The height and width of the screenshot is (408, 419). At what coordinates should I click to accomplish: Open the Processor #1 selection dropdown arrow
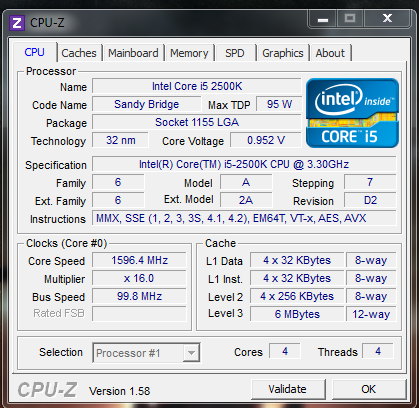click(x=191, y=353)
